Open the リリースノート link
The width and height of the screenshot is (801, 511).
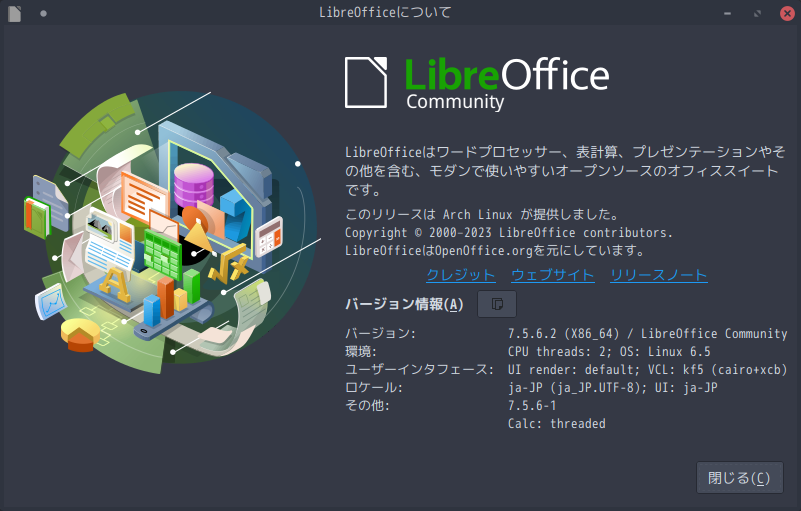pos(658,275)
